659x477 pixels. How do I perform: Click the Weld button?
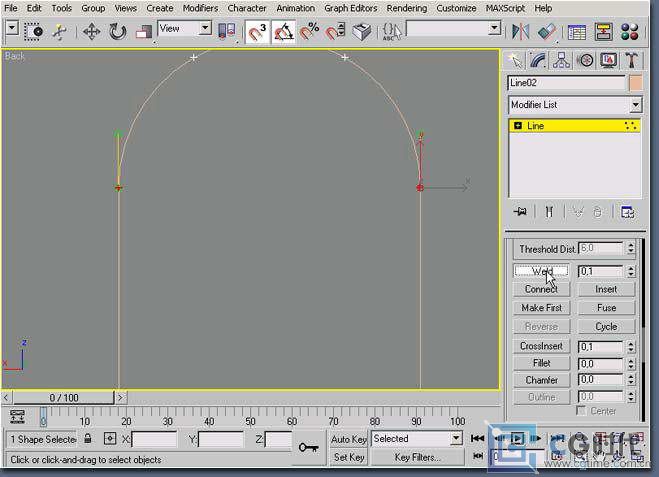point(541,271)
